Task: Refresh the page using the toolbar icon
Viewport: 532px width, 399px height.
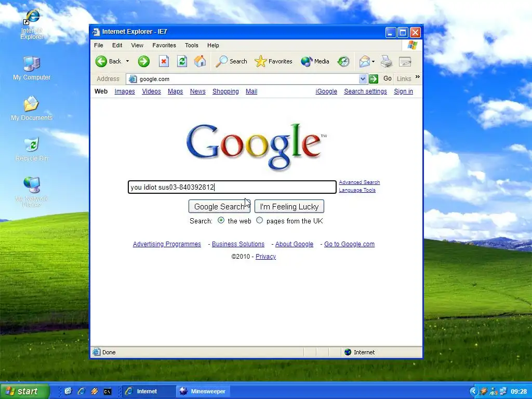Action: click(x=182, y=61)
